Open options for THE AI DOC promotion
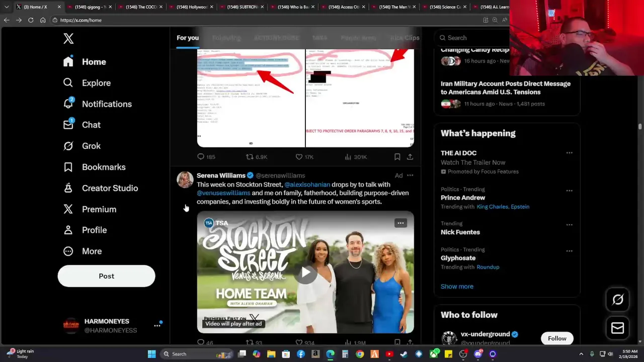Screen dimensions: 644x362 569,153
